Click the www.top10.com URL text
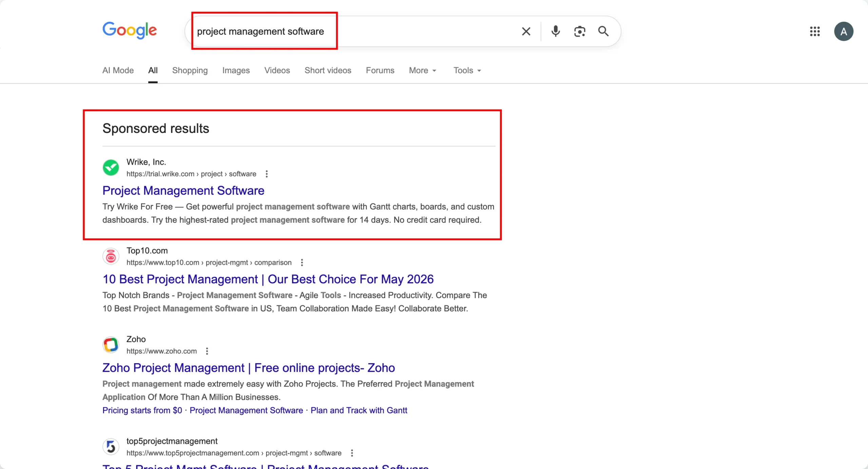Screen dimensions: 868x469 pyautogui.click(x=209, y=262)
